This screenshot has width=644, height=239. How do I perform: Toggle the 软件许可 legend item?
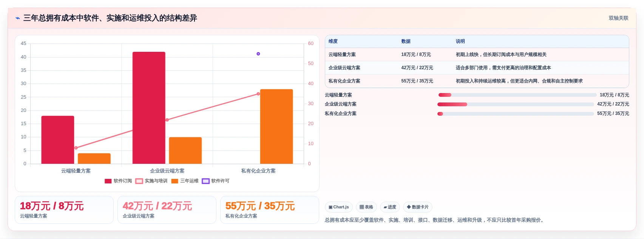(x=216, y=181)
